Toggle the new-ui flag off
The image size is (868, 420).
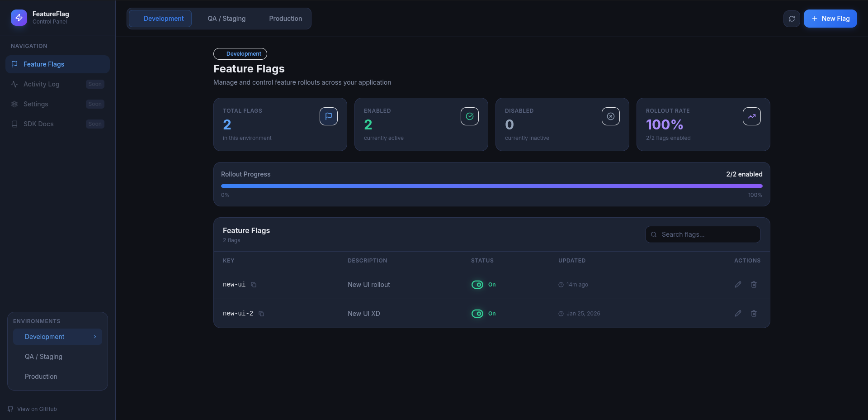477,285
